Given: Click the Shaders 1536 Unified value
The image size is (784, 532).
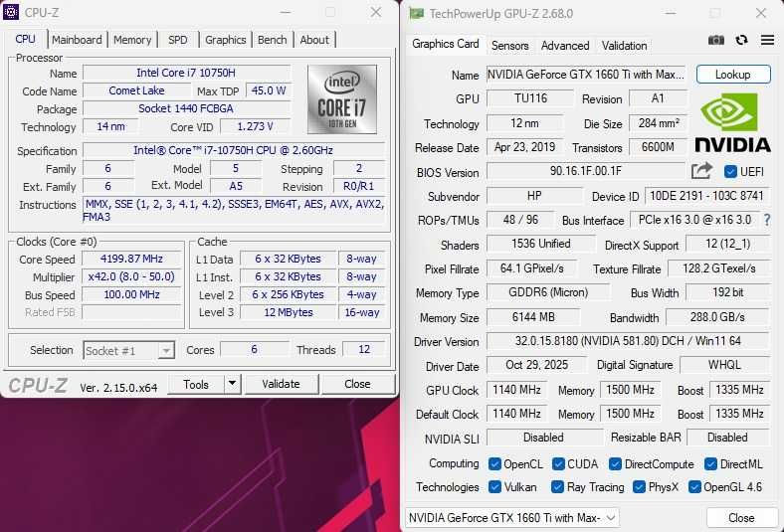Looking at the screenshot, I should 540,244.
